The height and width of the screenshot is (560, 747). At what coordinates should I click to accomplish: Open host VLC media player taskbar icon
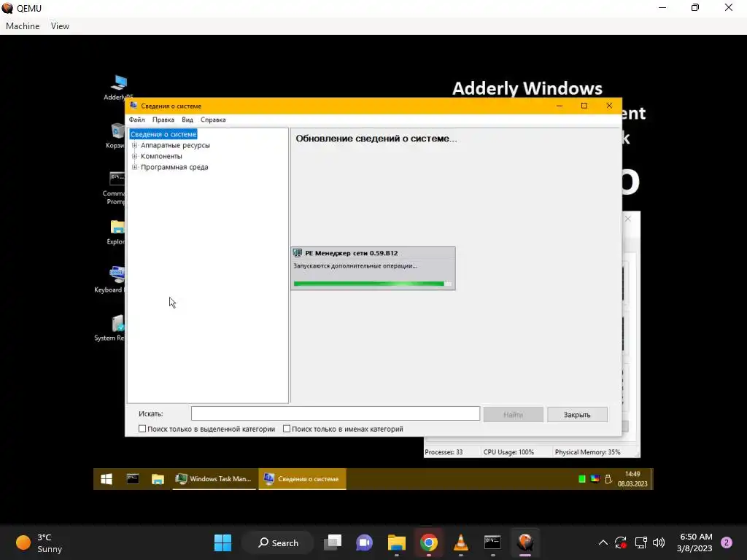(x=461, y=542)
